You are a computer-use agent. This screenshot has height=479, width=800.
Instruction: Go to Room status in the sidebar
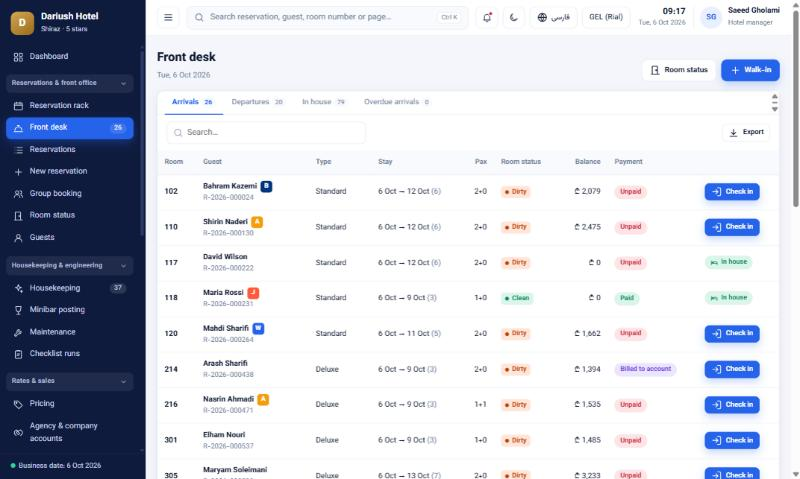pyautogui.click(x=69, y=215)
